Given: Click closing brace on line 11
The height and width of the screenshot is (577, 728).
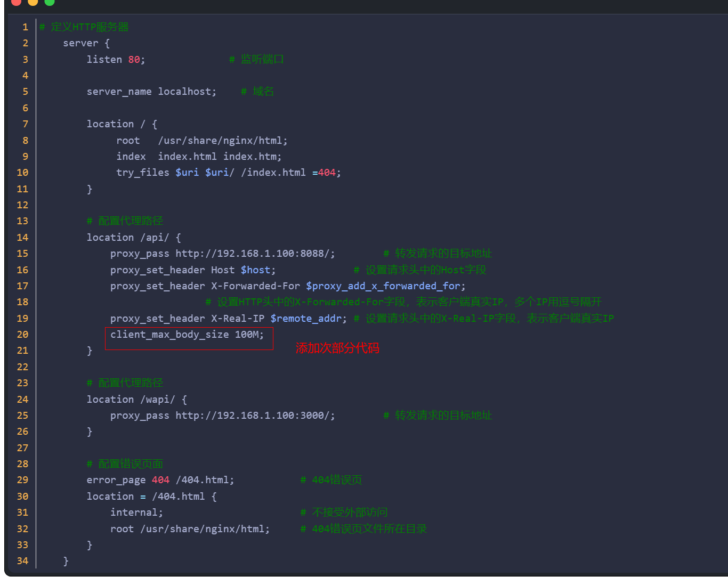Looking at the screenshot, I should pos(90,189).
